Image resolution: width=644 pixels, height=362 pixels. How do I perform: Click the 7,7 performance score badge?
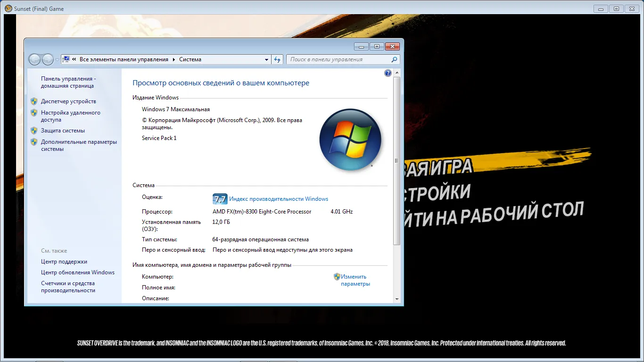(220, 199)
